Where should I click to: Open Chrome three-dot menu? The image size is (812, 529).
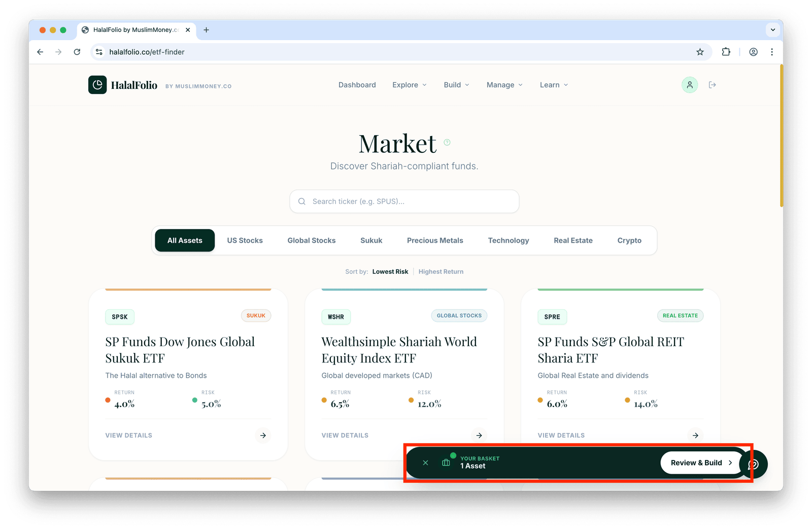pos(772,52)
